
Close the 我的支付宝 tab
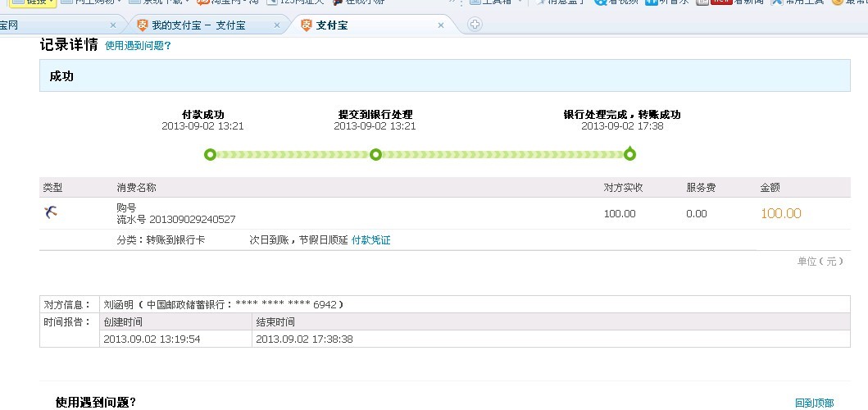click(276, 25)
